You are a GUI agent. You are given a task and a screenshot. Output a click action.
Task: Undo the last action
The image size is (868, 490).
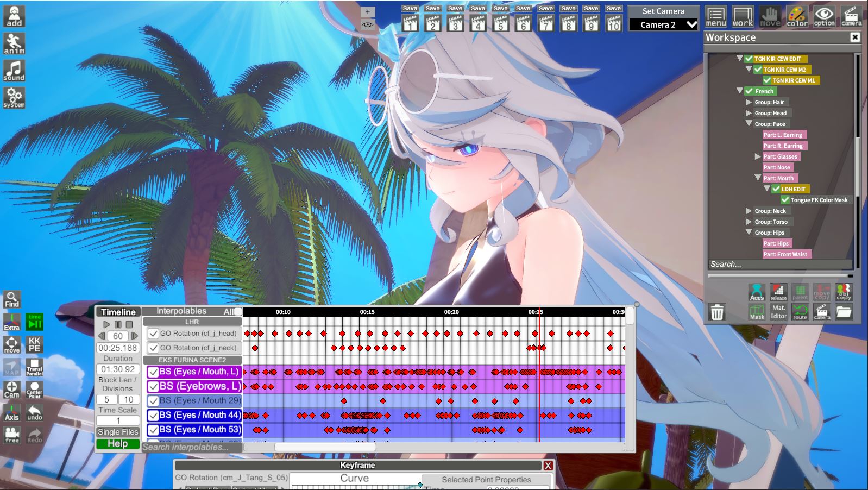pos(35,413)
